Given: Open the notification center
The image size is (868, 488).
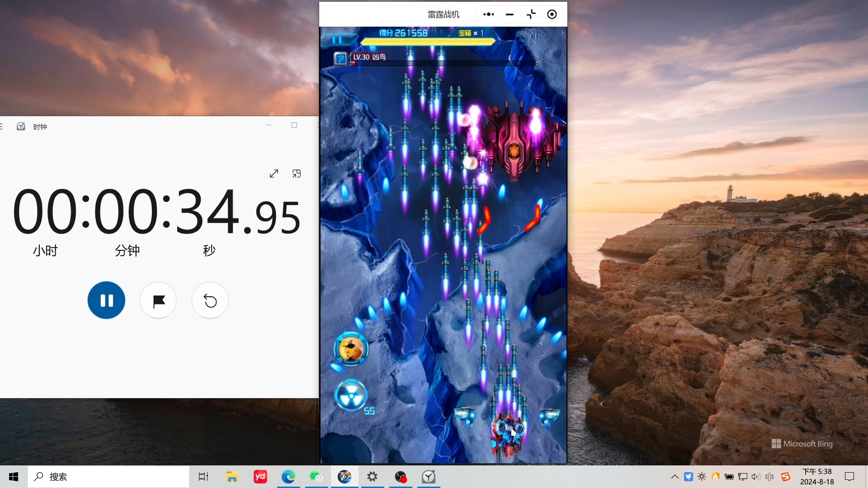Looking at the screenshot, I should pyautogui.click(x=849, y=477).
